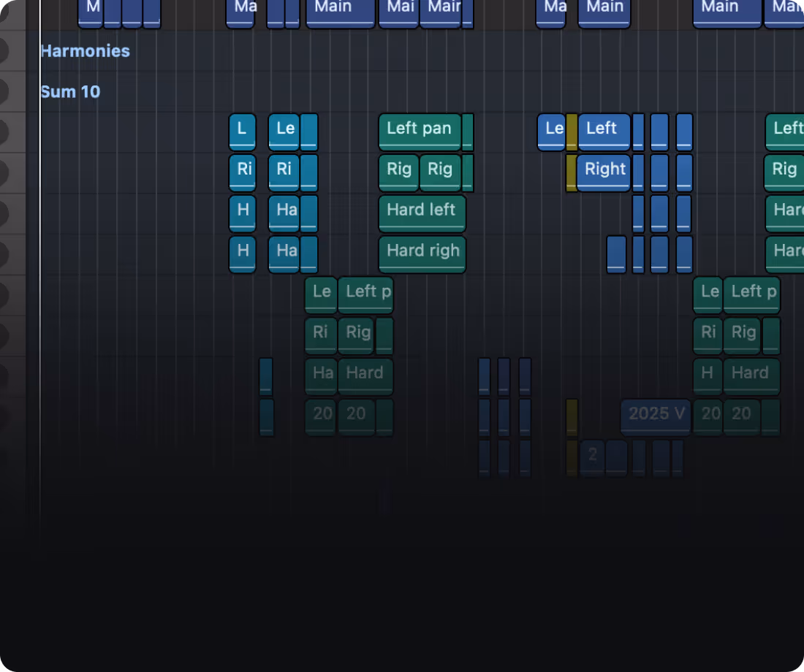Viewport: 804px width, 672px height.
Task: Select the green 20 region near Left p
Action: click(x=356, y=414)
